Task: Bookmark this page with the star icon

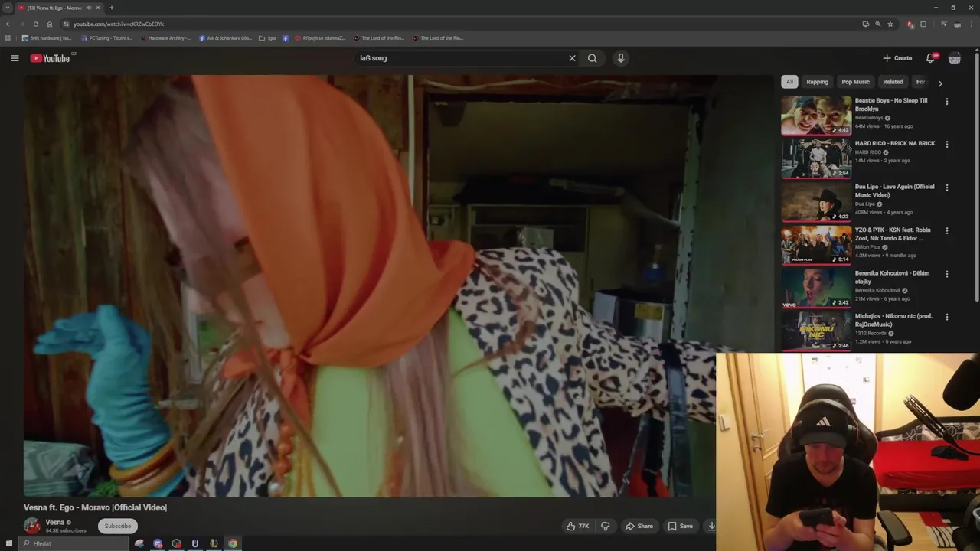Action: 890,24
